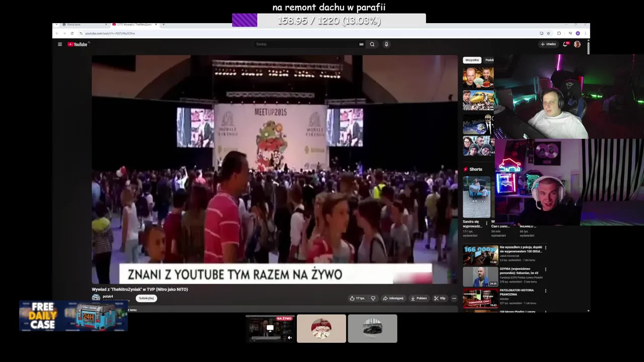
Task: Open browser extensions puzzle icon
Action: [559, 33]
